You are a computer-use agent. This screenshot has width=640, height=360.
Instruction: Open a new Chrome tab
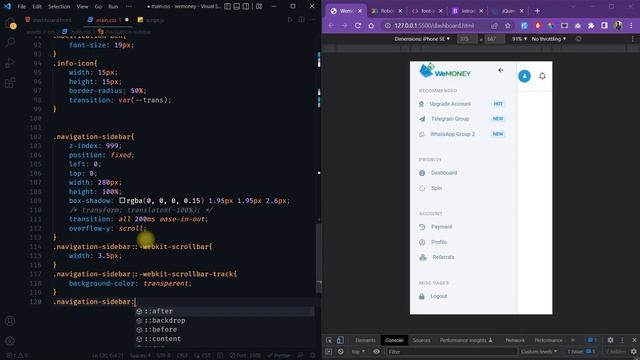click(537, 11)
